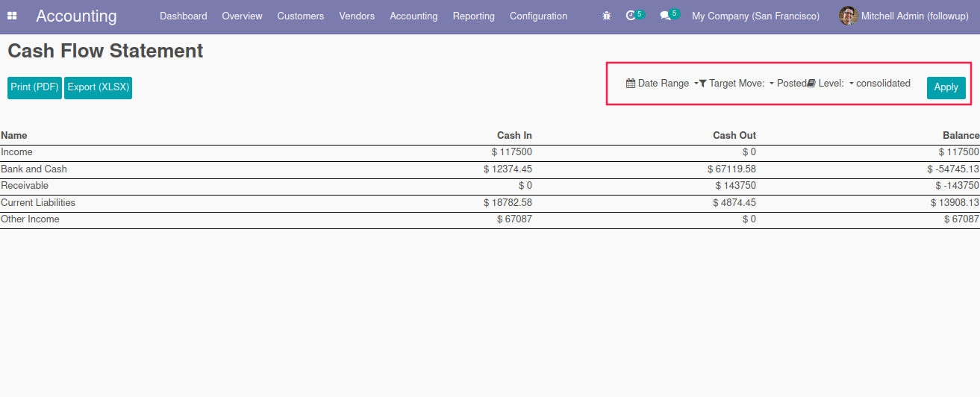Switch company My Company (San Francisco)

click(755, 16)
